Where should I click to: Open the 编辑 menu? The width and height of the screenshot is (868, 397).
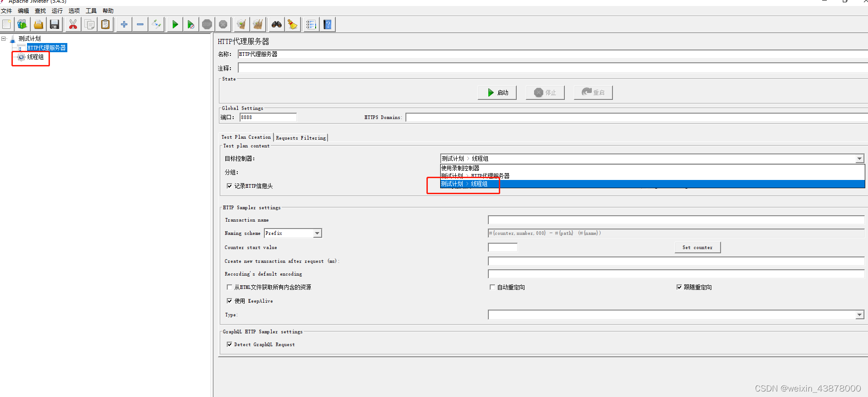pos(23,11)
